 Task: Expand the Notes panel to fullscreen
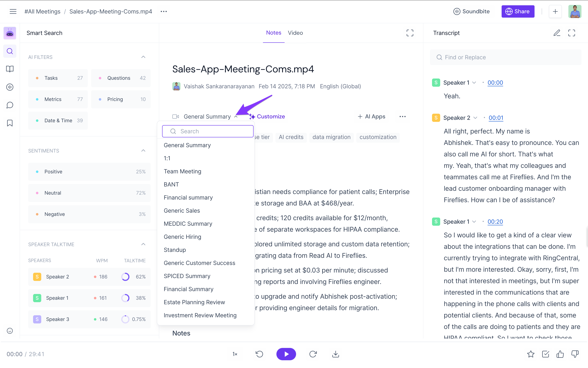click(410, 33)
